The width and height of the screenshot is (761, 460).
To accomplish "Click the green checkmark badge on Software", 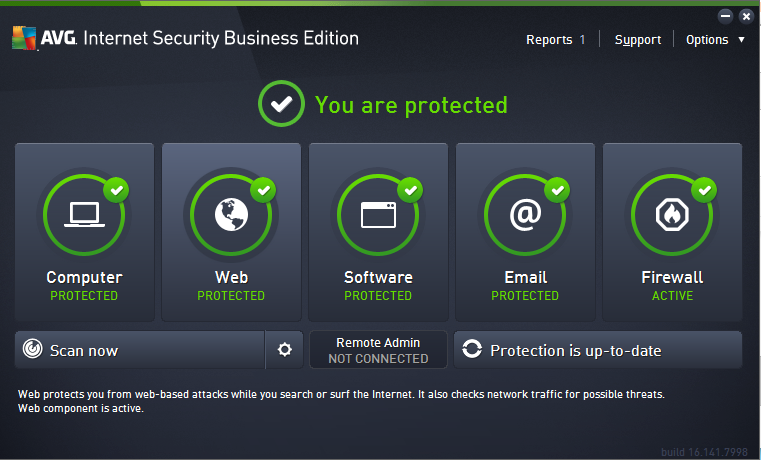I will pyautogui.click(x=411, y=190).
